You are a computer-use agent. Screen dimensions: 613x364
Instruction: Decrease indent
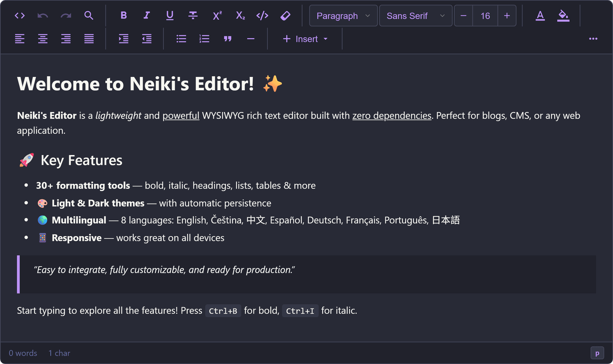click(x=147, y=39)
